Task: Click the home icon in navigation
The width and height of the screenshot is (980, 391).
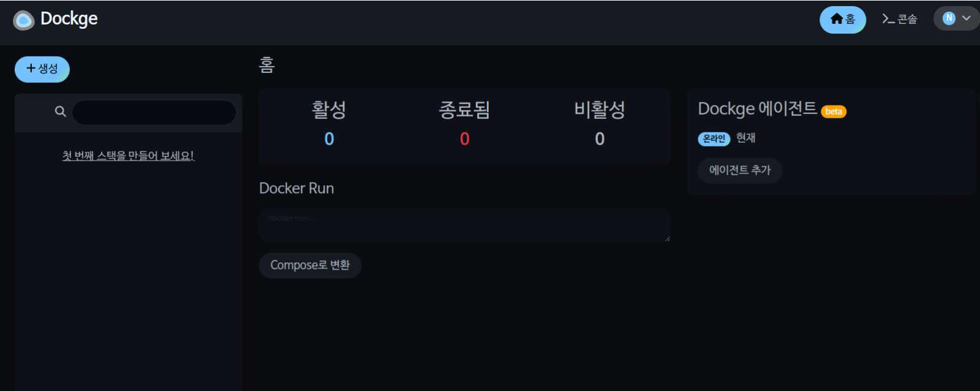Action: [837, 19]
